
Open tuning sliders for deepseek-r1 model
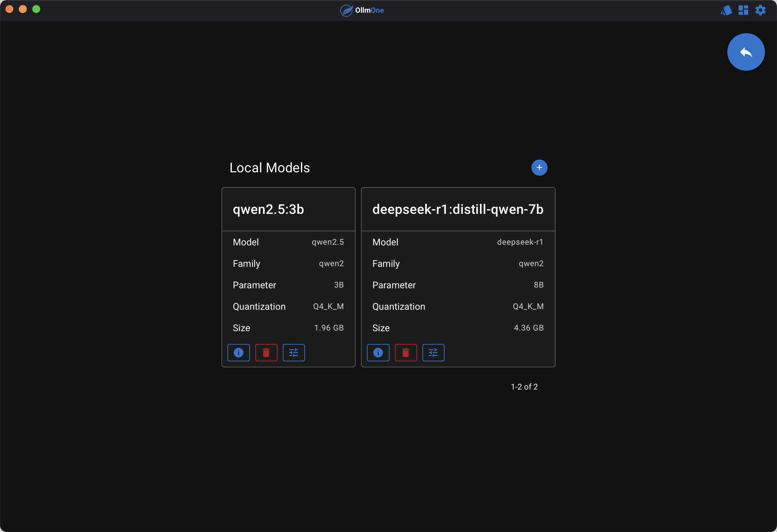[x=433, y=352]
